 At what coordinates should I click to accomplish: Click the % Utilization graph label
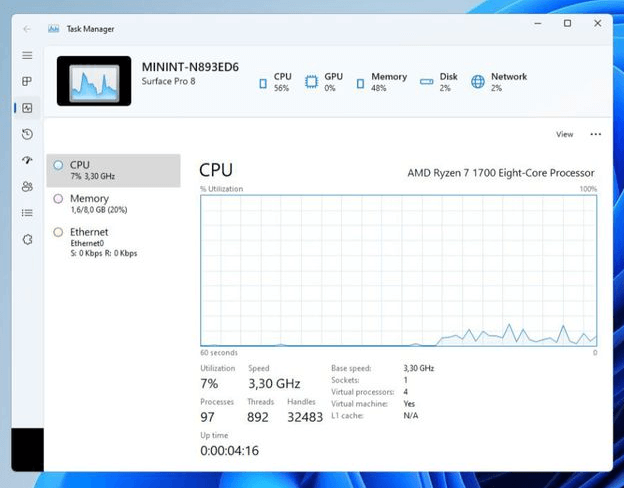221,189
